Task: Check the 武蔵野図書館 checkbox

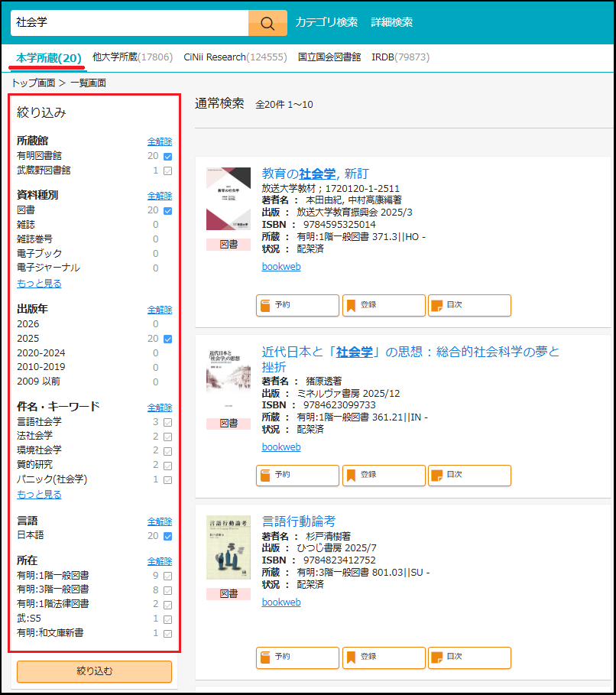Action: point(167,171)
